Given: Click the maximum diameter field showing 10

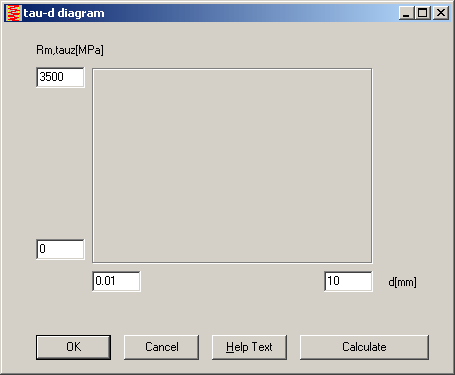Looking at the screenshot, I should (348, 281).
